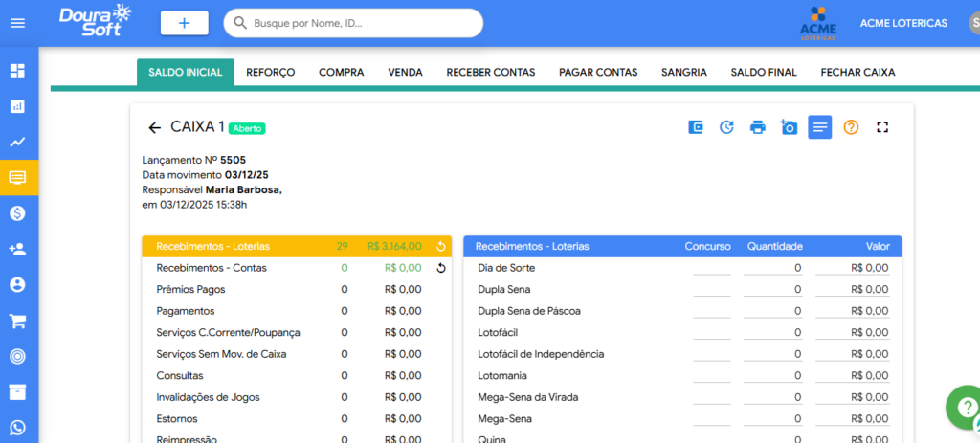Open the hamburger menu
Screen dimensions: 980x443
[x=17, y=23]
